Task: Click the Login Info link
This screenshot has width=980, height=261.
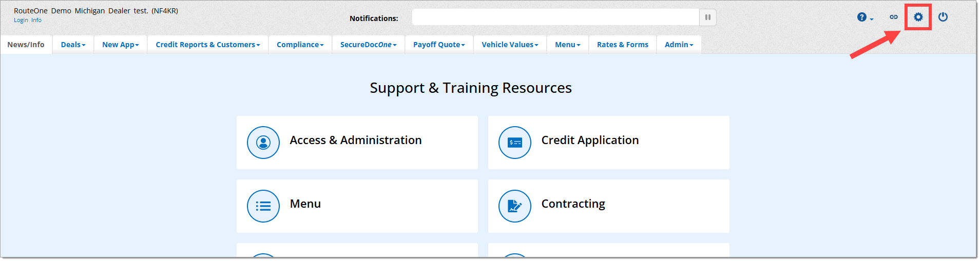Action: click(28, 21)
